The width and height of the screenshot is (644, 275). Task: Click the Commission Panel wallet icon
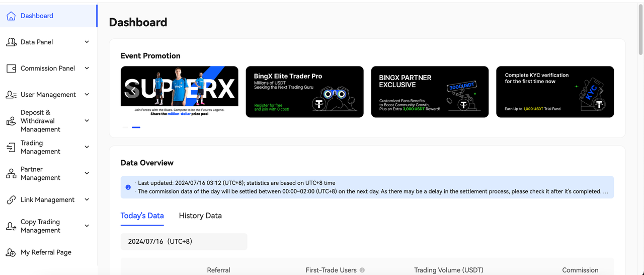pos(11,68)
